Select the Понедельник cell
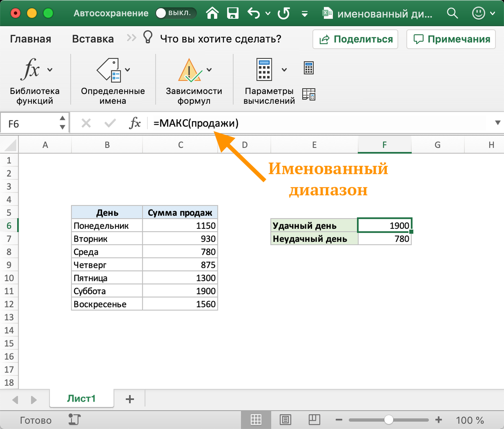504x429 pixels. tap(107, 225)
